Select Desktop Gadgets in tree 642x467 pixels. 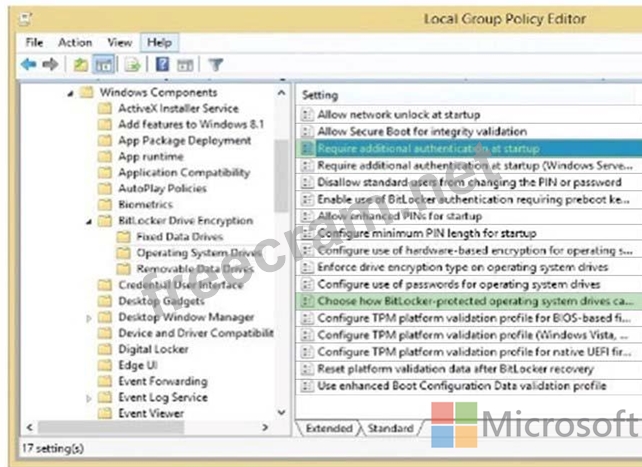click(161, 301)
